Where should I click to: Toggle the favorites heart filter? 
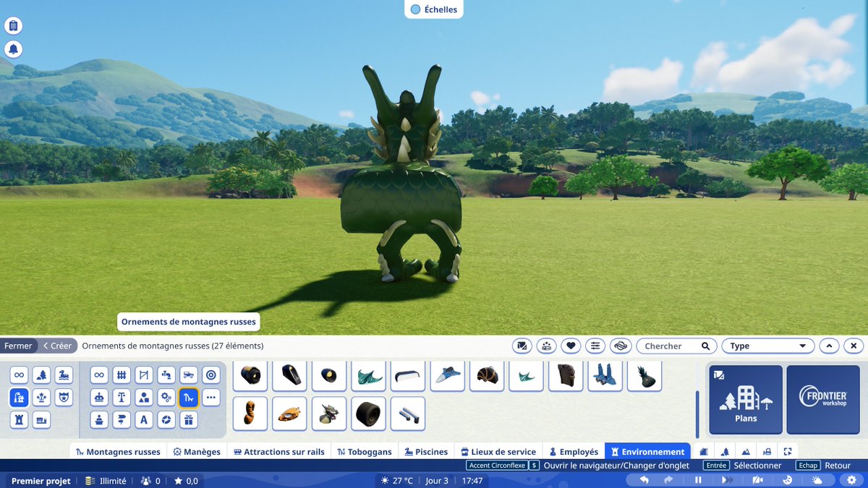click(x=571, y=346)
